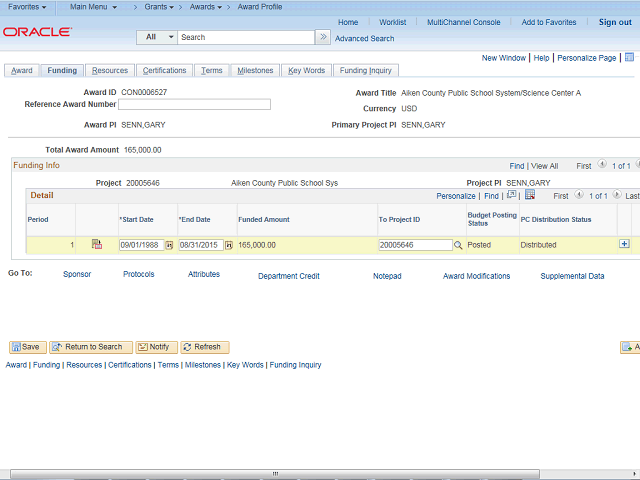Click the Detail grid zoom popup icon
640x480 pixels.
[x=511, y=195]
